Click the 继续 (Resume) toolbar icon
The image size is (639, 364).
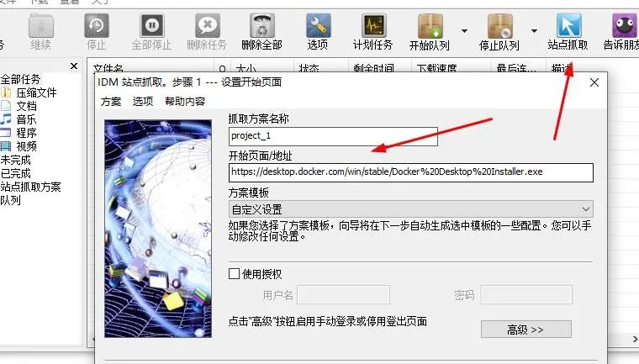[40, 26]
